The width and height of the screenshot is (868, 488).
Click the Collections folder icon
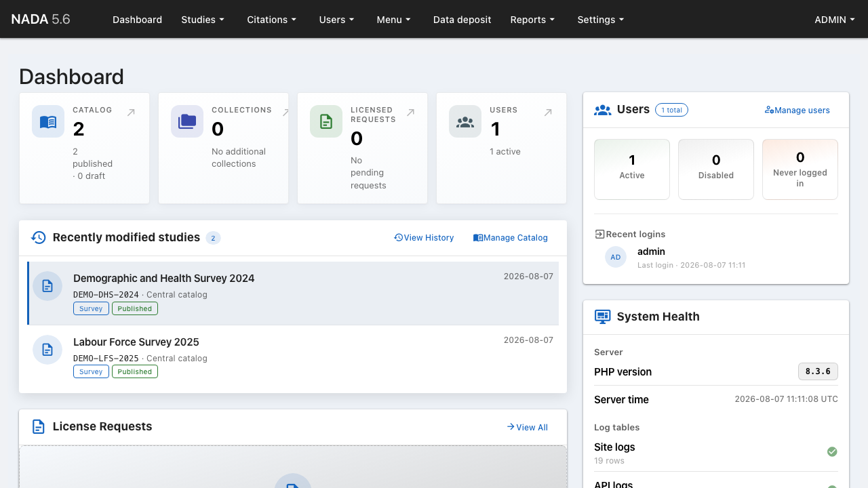pos(187,122)
